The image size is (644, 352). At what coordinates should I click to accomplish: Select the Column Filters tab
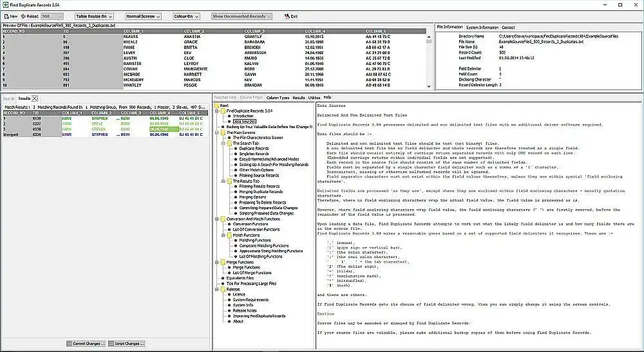tap(251, 98)
